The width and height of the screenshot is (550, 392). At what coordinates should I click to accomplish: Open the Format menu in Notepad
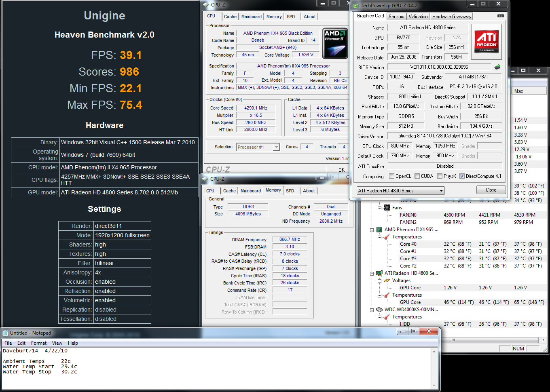tap(39, 343)
